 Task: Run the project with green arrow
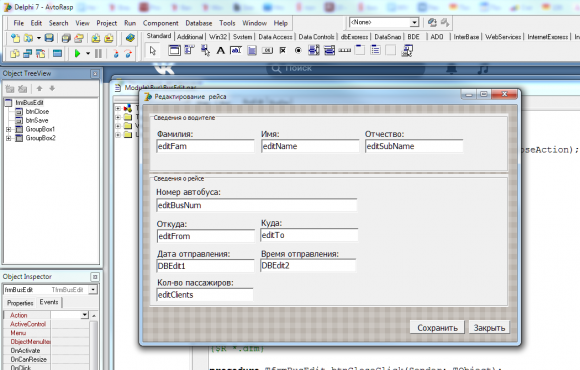point(77,54)
